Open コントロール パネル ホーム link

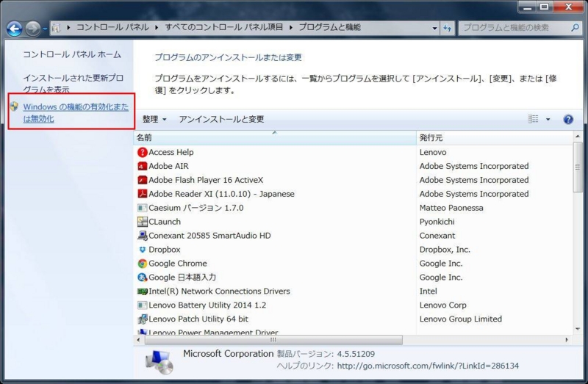[x=72, y=54]
